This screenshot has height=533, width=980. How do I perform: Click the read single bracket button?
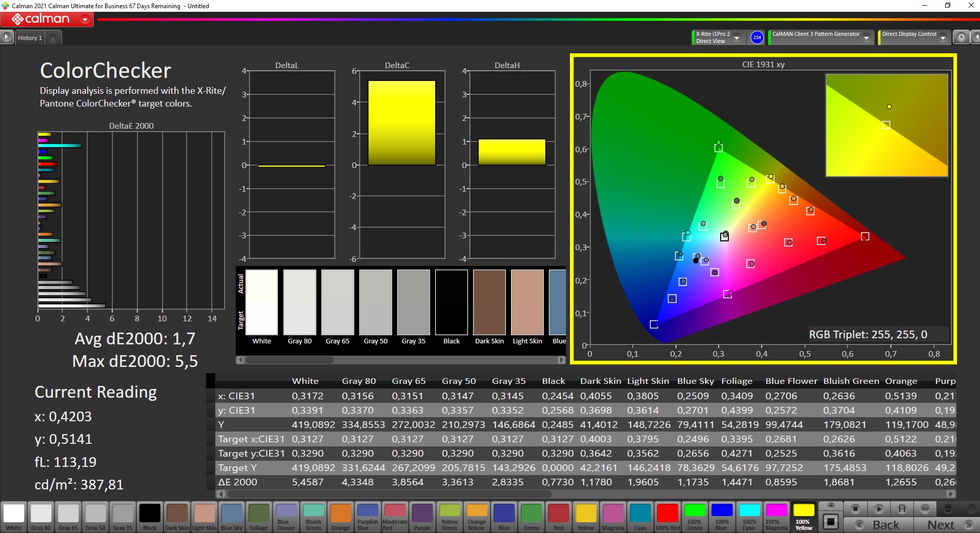point(902,509)
